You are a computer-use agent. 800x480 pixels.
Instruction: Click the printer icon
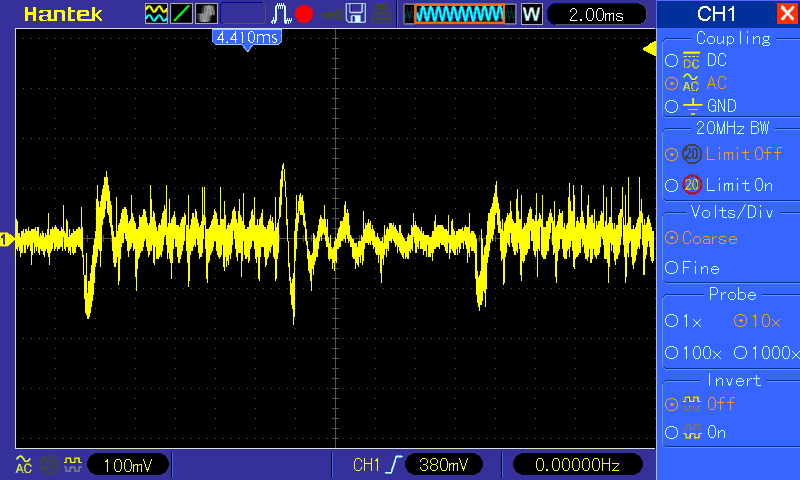(x=381, y=14)
